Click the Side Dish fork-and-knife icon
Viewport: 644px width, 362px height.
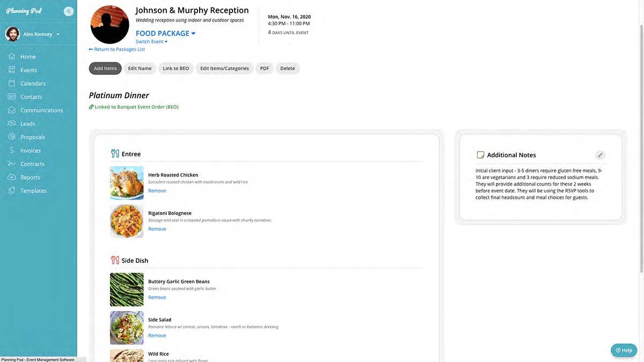click(115, 261)
